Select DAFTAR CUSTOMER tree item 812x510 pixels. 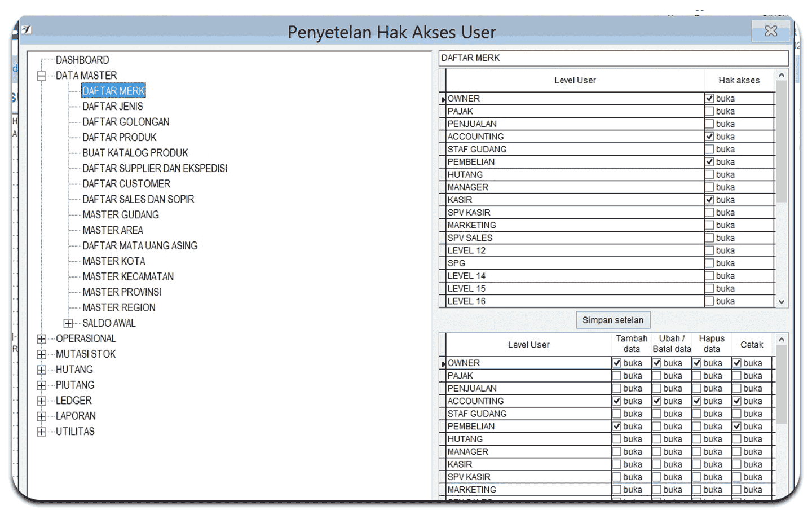pyautogui.click(x=126, y=184)
